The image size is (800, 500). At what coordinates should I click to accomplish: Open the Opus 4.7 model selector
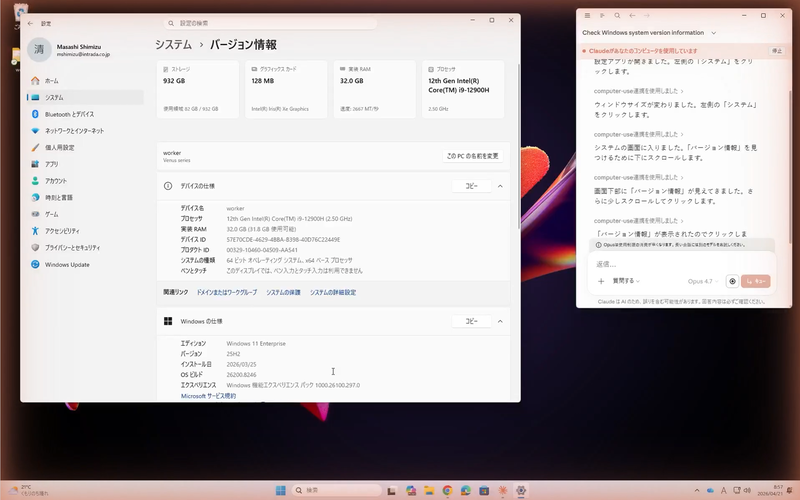[x=703, y=281]
